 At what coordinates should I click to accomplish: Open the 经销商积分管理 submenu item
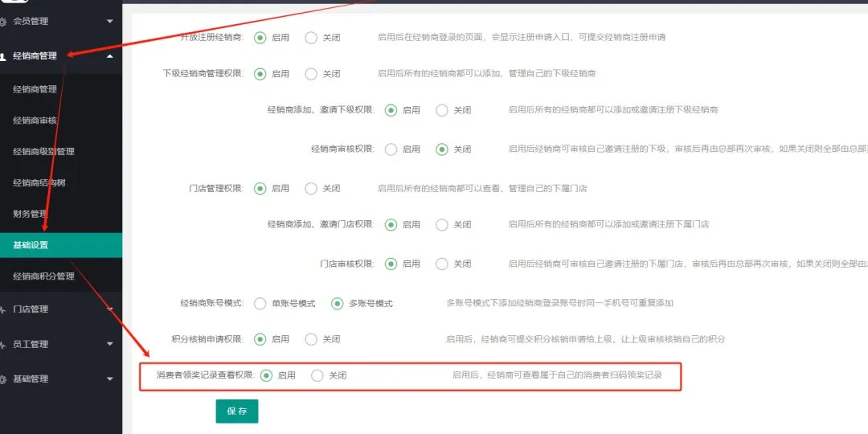[x=61, y=276]
